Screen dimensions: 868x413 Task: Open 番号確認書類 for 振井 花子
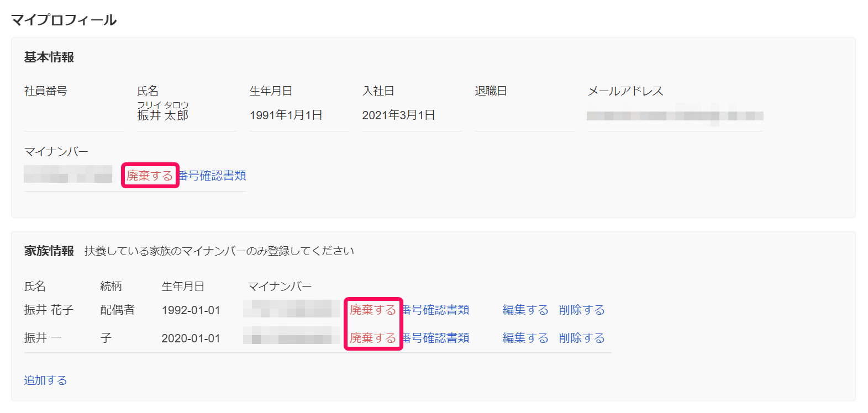point(436,310)
